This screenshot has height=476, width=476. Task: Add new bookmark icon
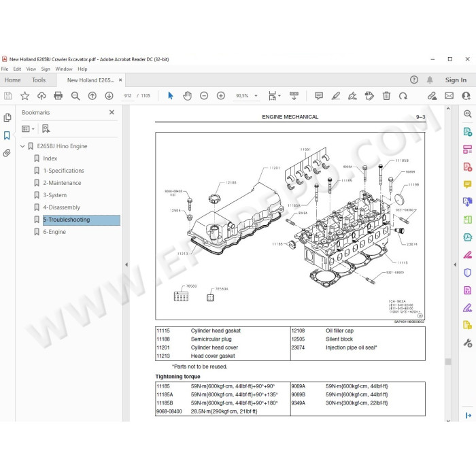(46, 129)
